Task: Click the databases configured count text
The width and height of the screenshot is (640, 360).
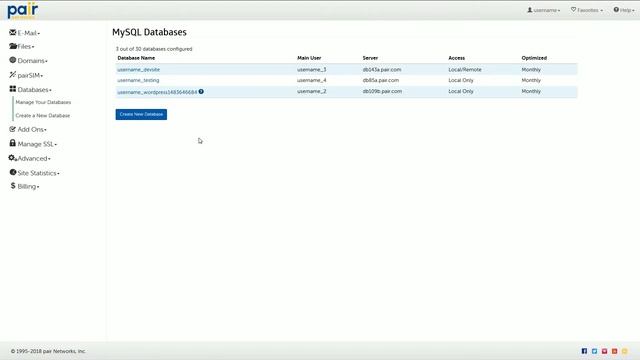Action: click(x=154, y=49)
